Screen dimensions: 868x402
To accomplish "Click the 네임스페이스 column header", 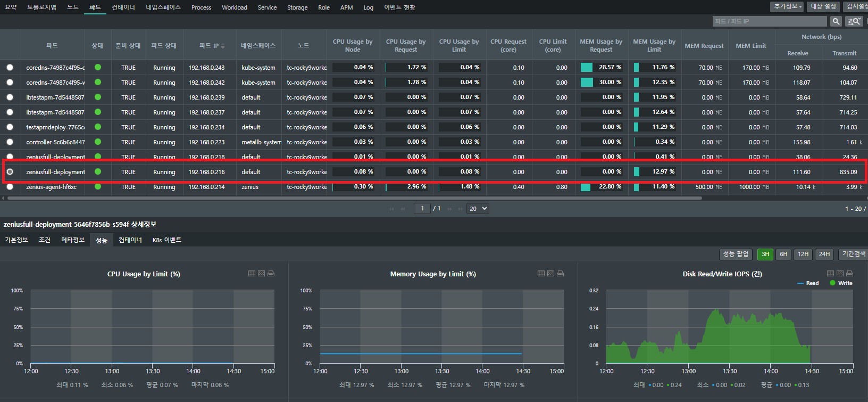I will point(258,45).
